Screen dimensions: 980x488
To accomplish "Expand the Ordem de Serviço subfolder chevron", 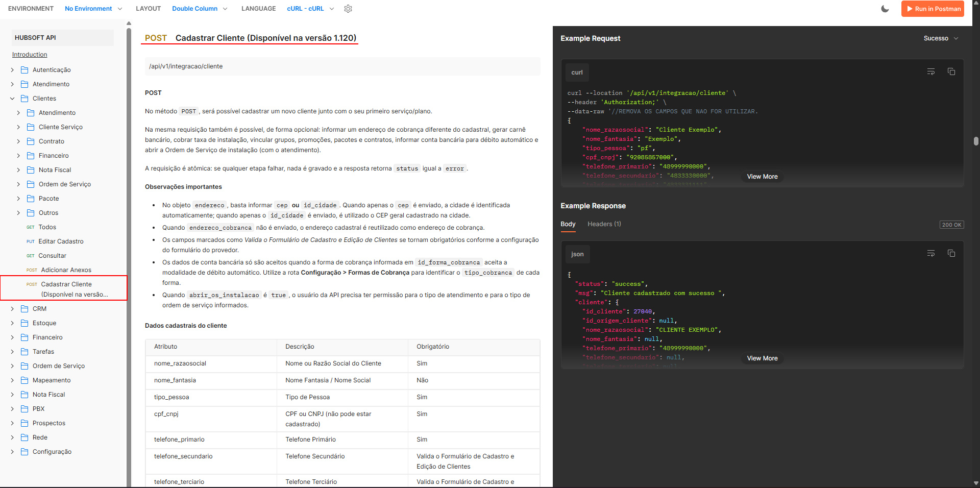I will [x=18, y=184].
